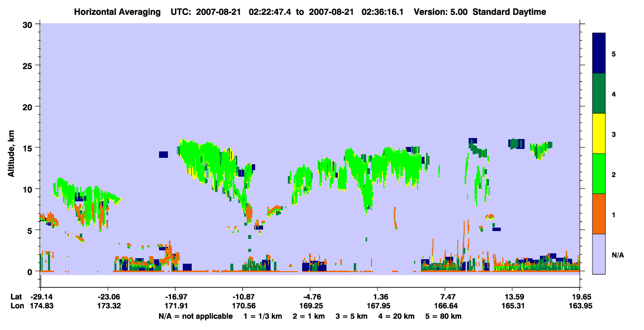
Task: Click the orange colorbar segment labeled 1
Action: click(x=599, y=214)
